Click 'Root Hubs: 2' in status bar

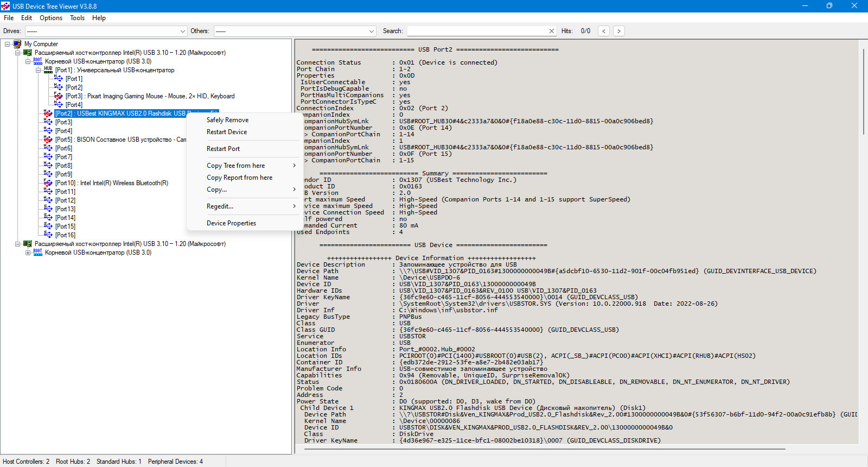(x=73, y=462)
